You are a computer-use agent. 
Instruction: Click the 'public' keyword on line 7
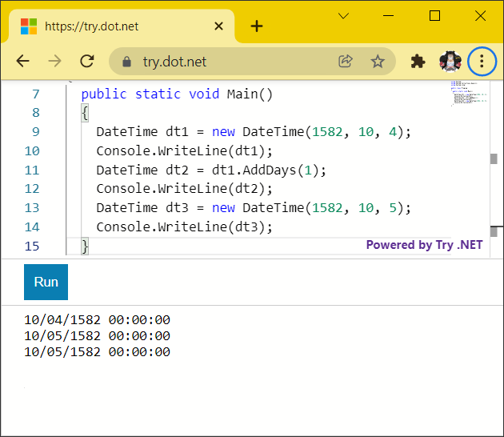pyautogui.click(x=104, y=94)
